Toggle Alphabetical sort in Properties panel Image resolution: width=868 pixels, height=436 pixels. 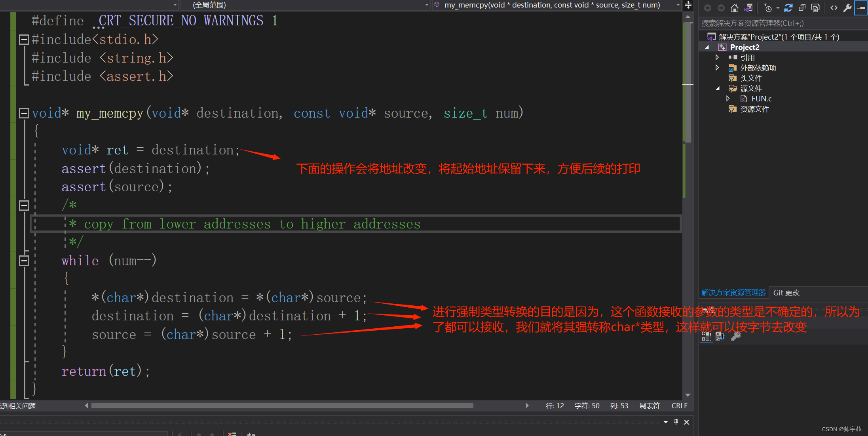coord(720,337)
